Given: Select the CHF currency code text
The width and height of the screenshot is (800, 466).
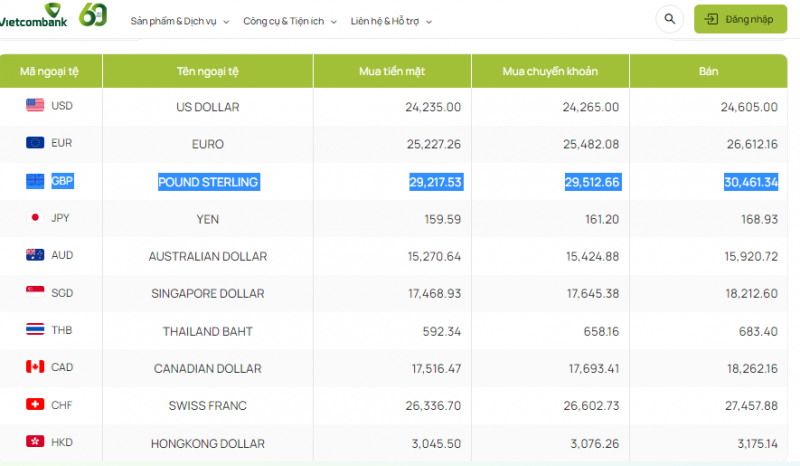Looking at the screenshot, I should [x=61, y=405].
